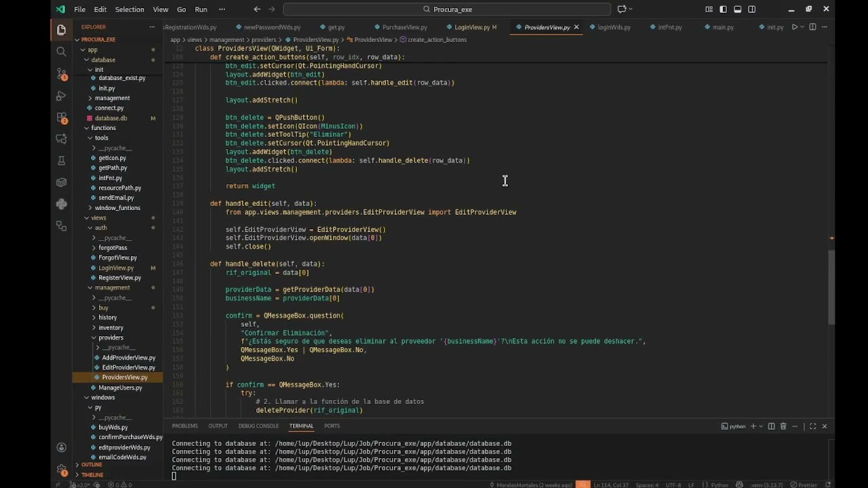Open the Extensions view icon

tap(62, 117)
